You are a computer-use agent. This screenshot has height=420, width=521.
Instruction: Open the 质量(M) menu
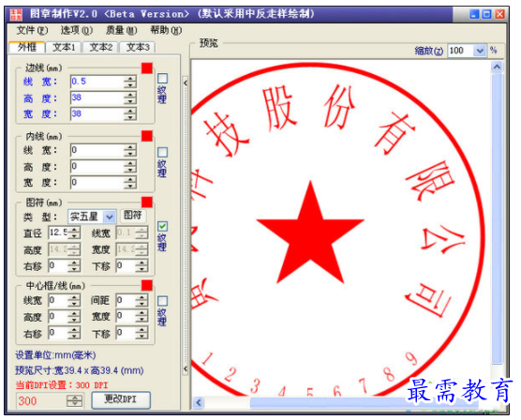(121, 31)
